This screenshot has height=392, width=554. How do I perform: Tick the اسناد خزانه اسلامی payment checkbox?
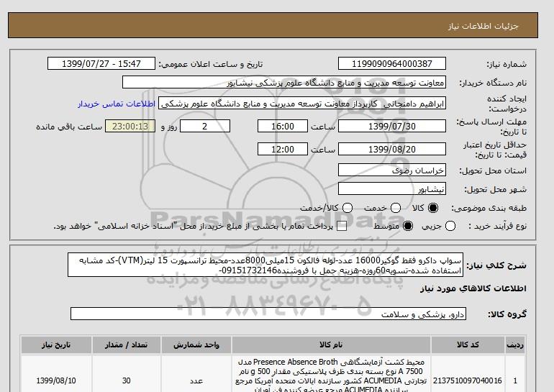342,226
